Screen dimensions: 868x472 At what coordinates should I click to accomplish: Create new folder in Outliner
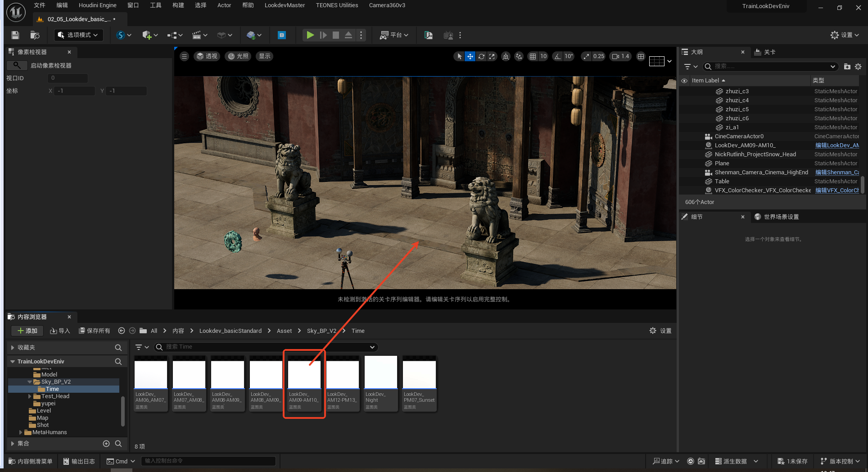point(847,67)
